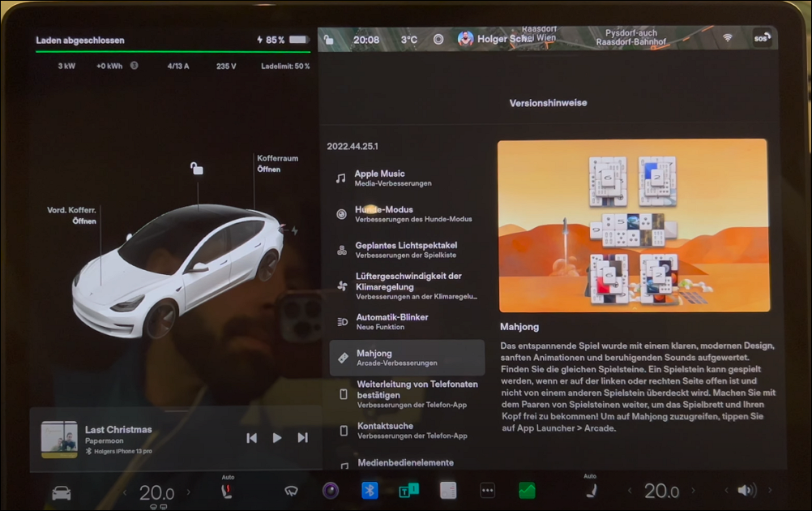Image resolution: width=812 pixels, height=511 pixels.
Task: Raise the passenger temperature with its right chevron
Action: coord(693,490)
